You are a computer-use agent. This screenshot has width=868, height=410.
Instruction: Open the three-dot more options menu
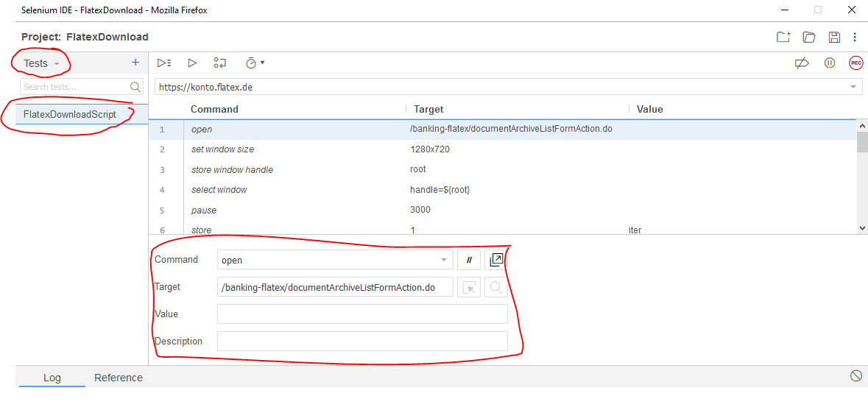point(855,37)
